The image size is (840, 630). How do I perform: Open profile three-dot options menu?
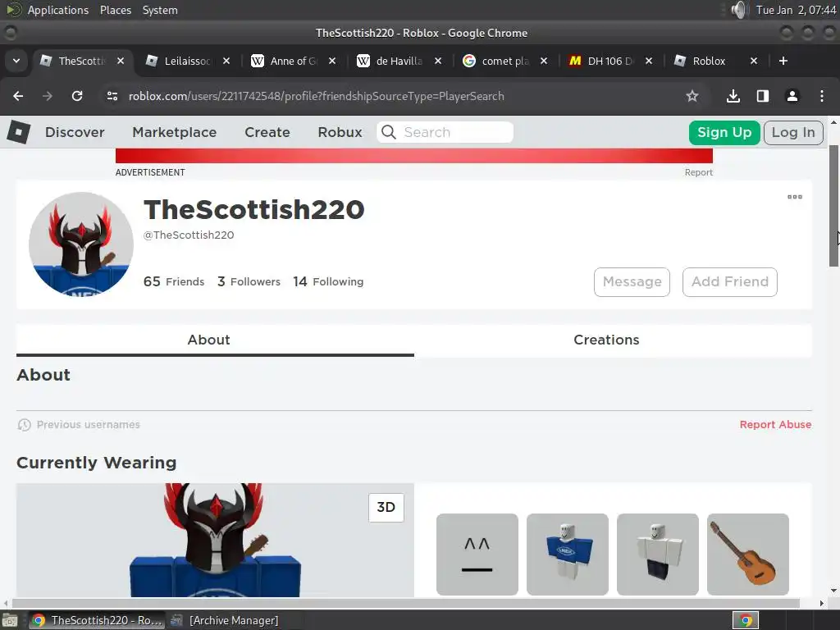(794, 197)
